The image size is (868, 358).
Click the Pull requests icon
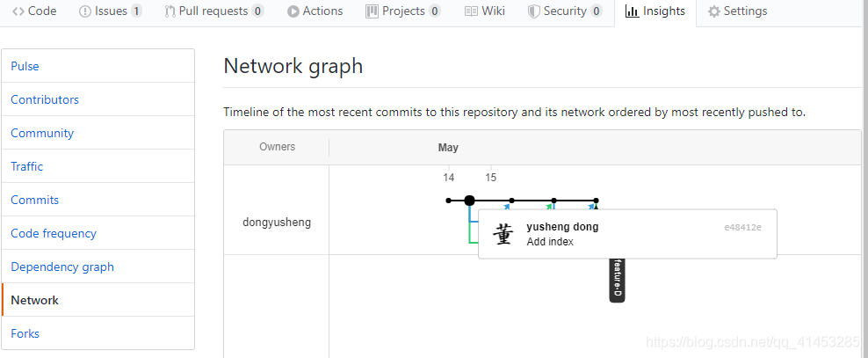pos(170,11)
